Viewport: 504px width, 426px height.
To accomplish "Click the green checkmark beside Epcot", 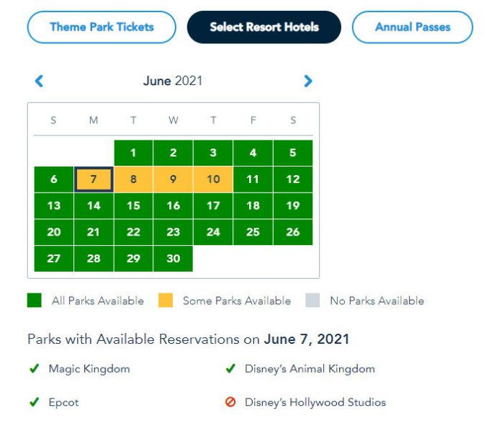I will click(34, 402).
